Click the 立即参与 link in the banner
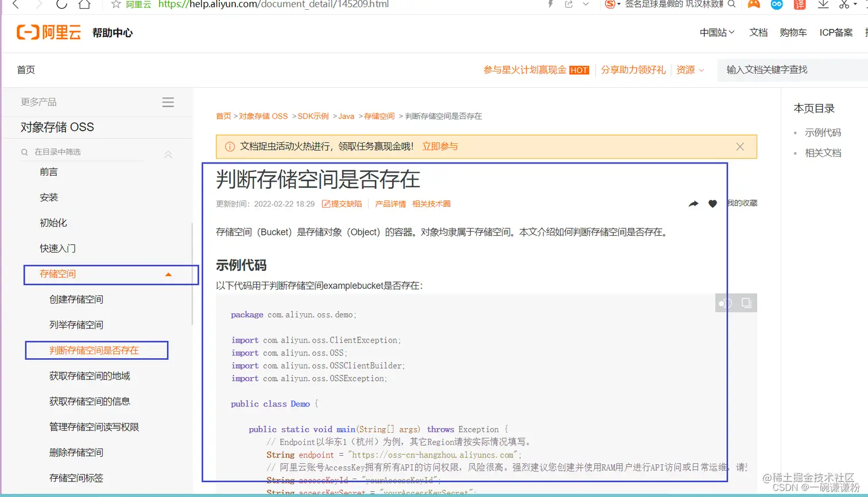The image size is (868, 497). tap(440, 146)
